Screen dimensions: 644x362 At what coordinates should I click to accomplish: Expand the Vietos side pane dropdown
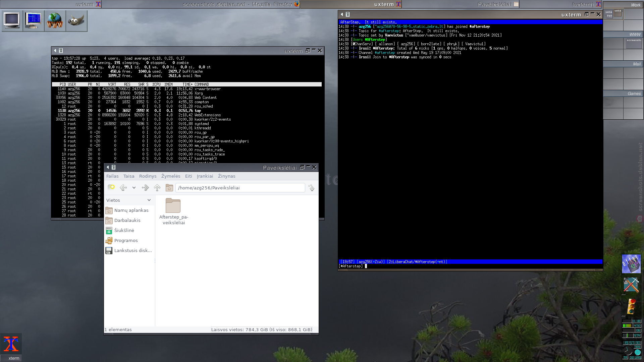[149, 200]
